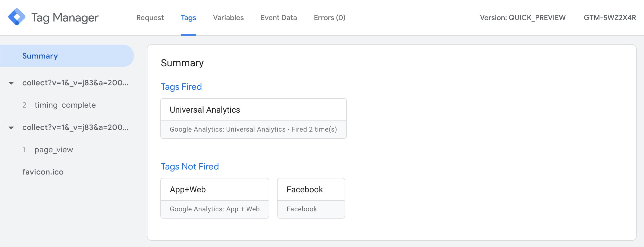View the Errors (0) tab

pos(330,18)
